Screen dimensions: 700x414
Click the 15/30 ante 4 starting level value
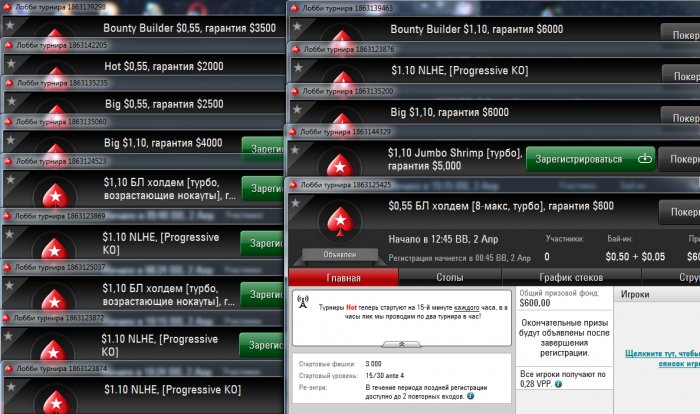[x=384, y=376]
